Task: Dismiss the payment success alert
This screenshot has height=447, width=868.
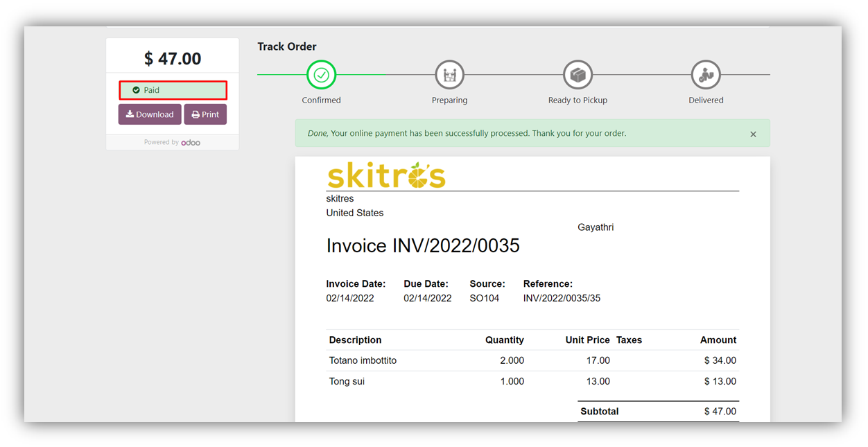Action: [753, 134]
